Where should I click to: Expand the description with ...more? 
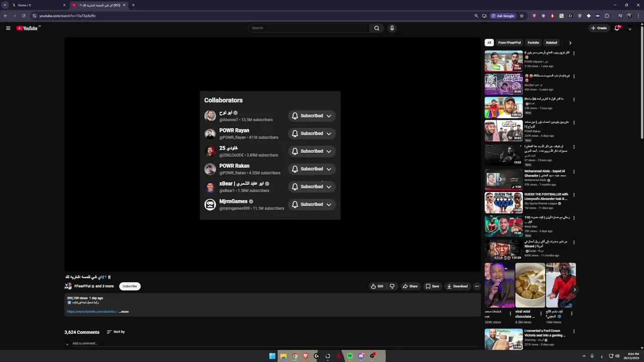pos(124,312)
